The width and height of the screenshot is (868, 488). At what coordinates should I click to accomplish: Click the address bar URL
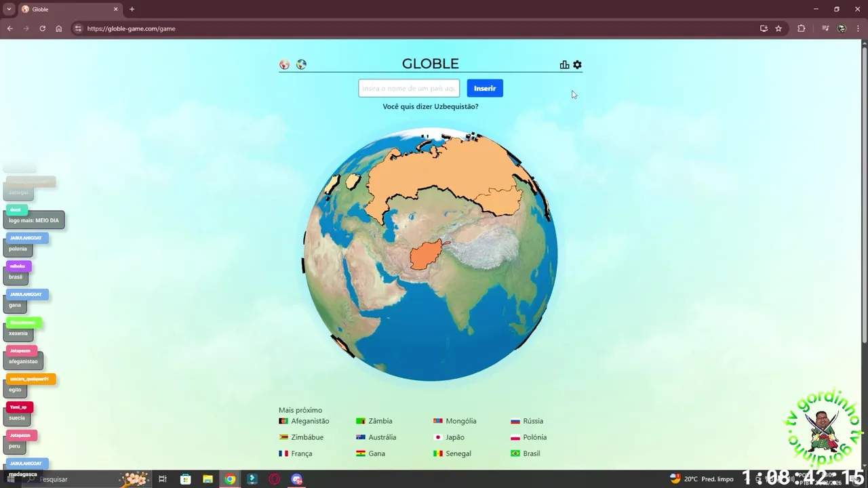coord(132,28)
